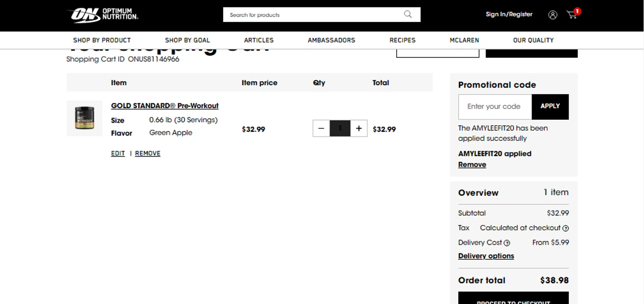Click the cart item count badge

(577, 11)
